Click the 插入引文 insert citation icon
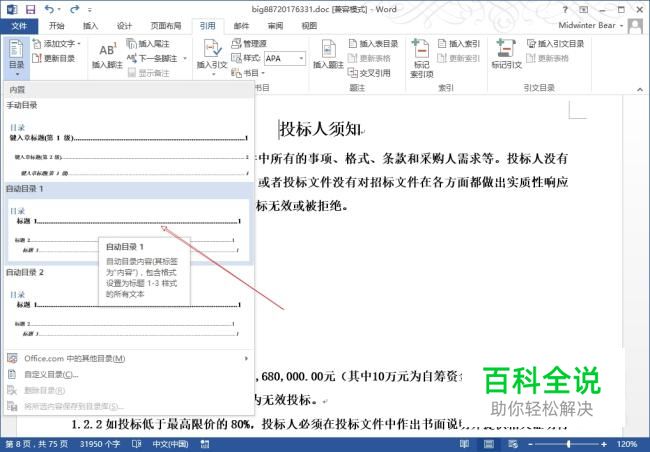The height and width of the screenshot is (452, 650). pyautogui.click(x=212, y=49)
